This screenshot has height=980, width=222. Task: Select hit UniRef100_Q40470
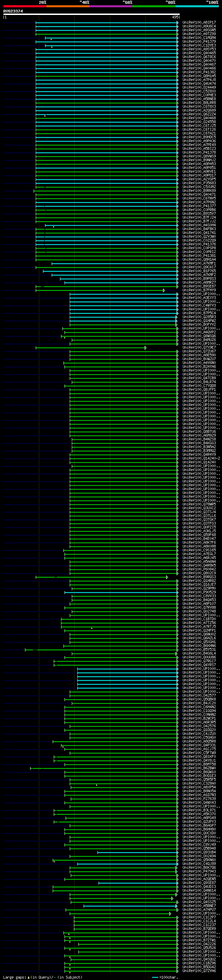point(199,60)
